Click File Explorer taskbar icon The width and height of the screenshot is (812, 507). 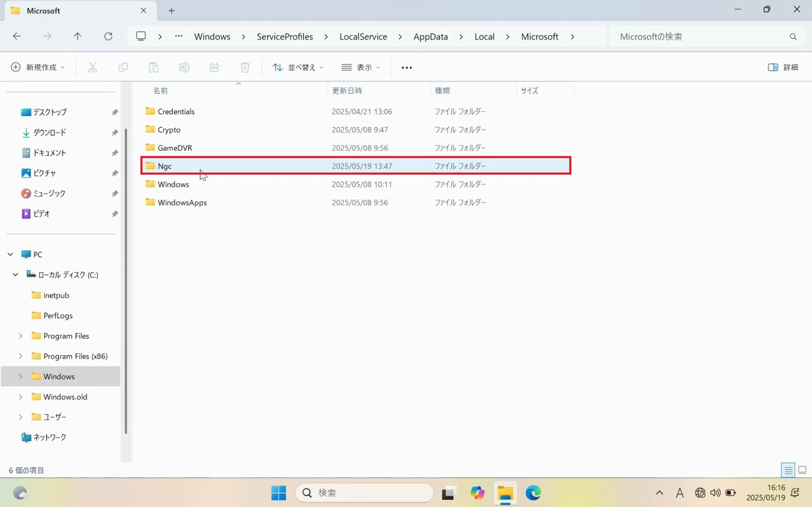pos(505,493)
